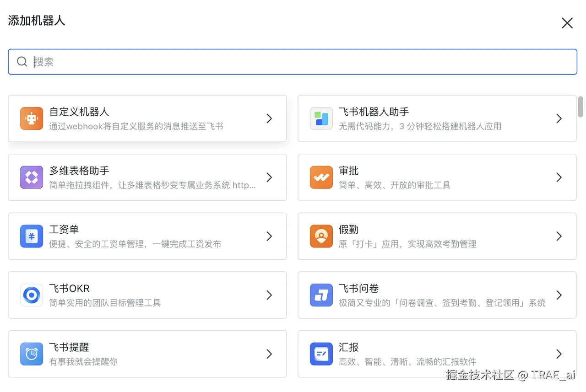Screen dimensions: 586x392
Task: Expand the 自定义机器人 row chevron arrow
Action: tap(269, 118)
